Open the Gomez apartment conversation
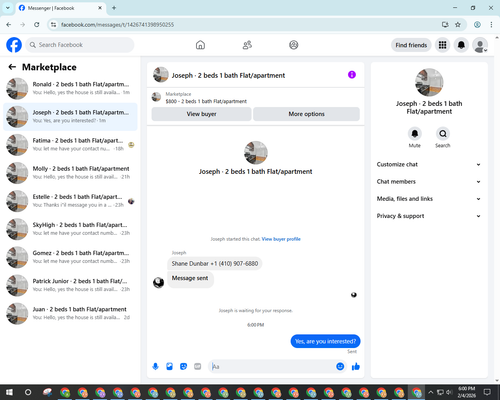 tap(70, 257)
